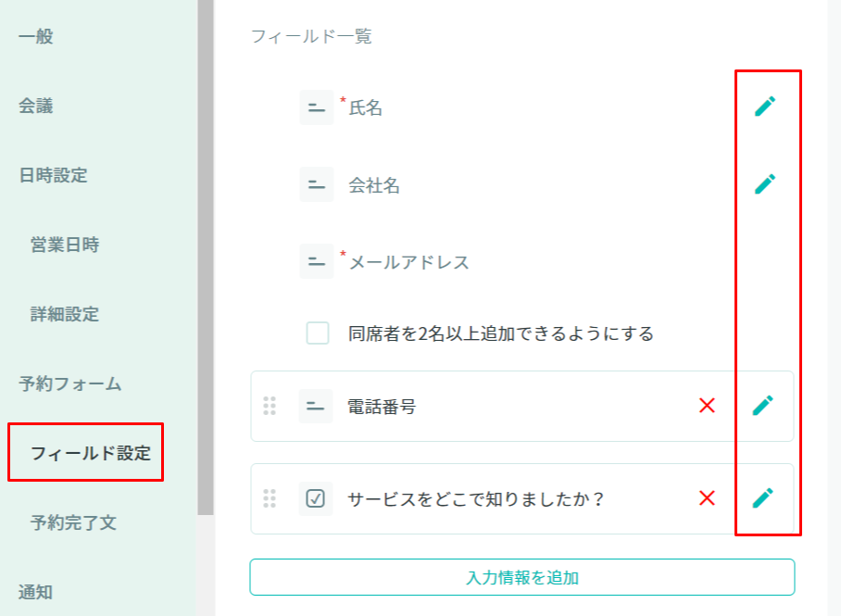Open the editor for 電話番号 field

pos(762,405)
